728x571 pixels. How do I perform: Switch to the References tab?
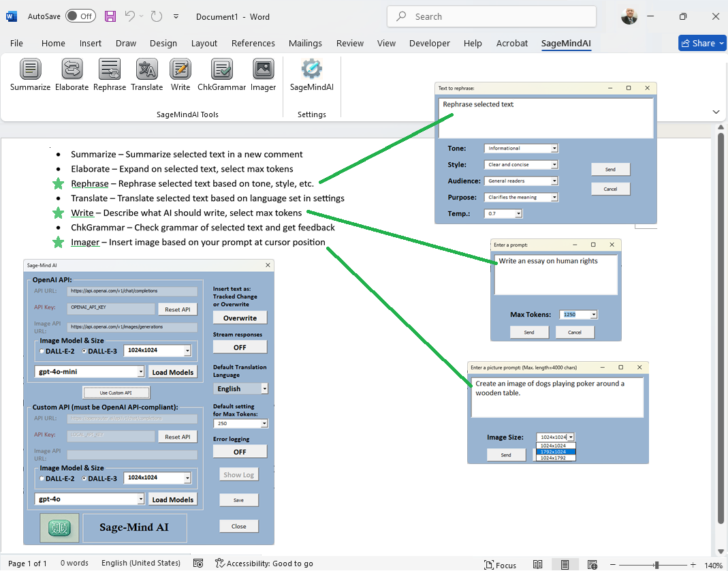pos(253,43)
